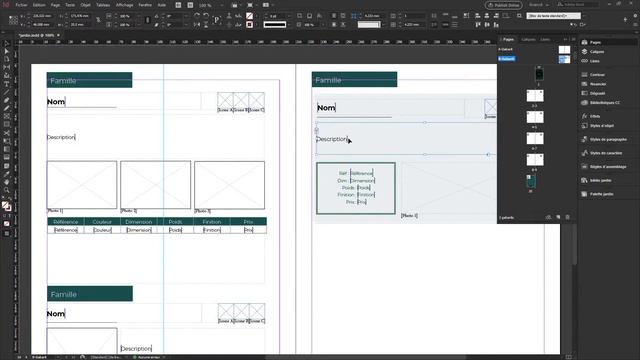The image size is (640, 360).
Task: Click the Publish Online button
Action: tap(504, 5)
